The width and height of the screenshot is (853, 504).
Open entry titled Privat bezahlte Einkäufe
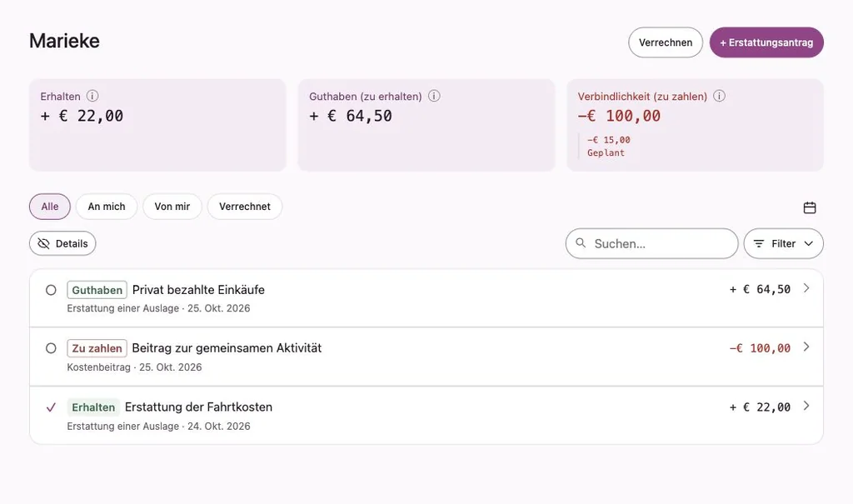click(198, 290)
